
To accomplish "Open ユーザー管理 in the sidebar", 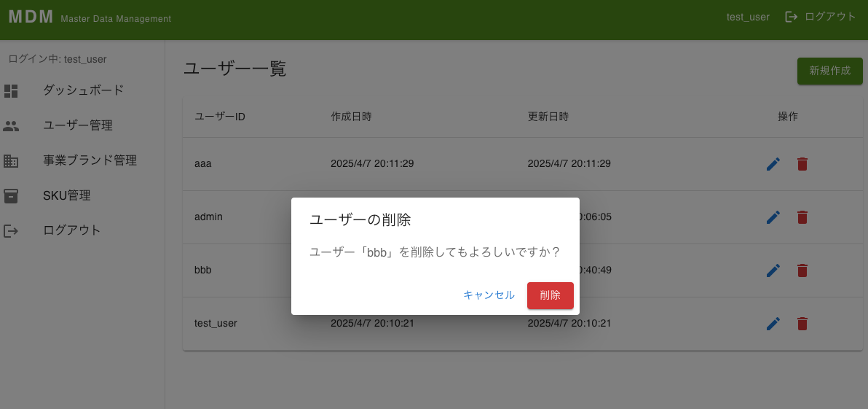I will coord(78,126).
